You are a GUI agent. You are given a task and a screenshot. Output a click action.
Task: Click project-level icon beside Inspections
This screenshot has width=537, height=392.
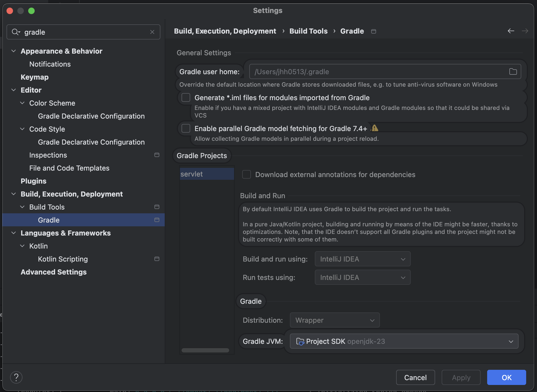click(157, 155)
